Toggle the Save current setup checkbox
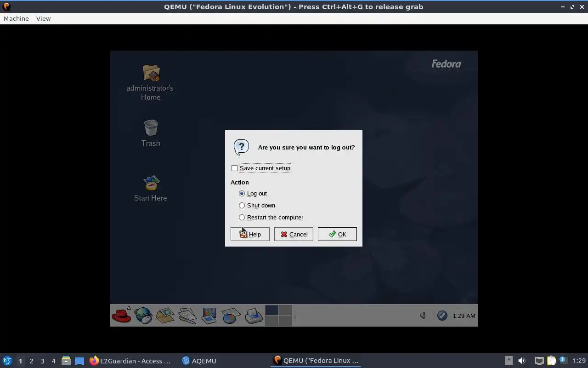Viewport: 588px width, 368px height. pos(235,168)
